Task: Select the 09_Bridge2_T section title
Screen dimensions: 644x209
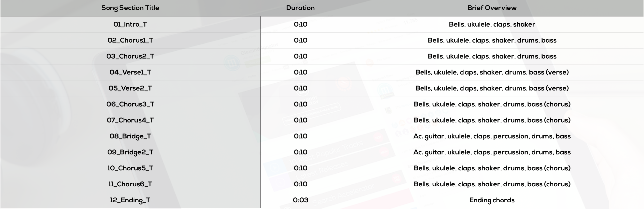Action: (130, 152)
